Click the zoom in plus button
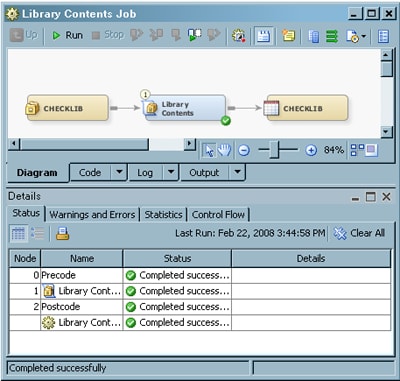 point(311,150)
